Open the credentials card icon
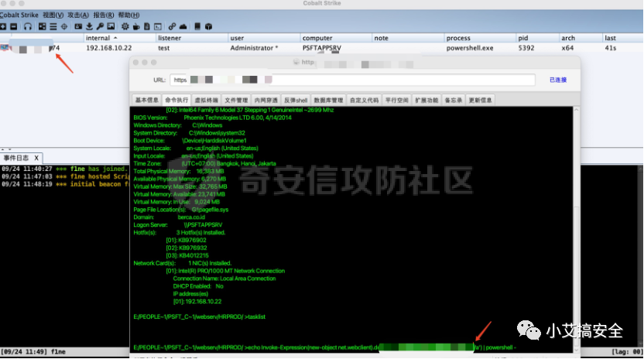Image resolution: width=644 pixels, height=359 pixels. (78, 27)
